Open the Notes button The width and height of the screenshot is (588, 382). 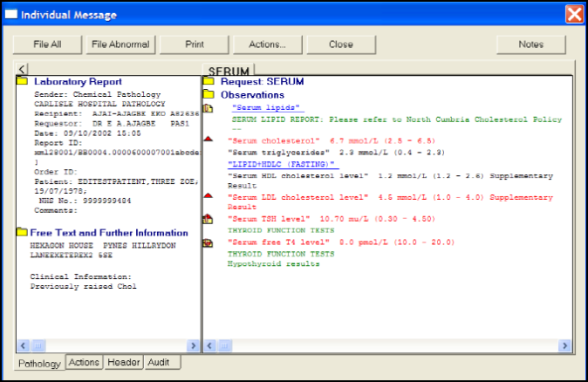(530, 44)
